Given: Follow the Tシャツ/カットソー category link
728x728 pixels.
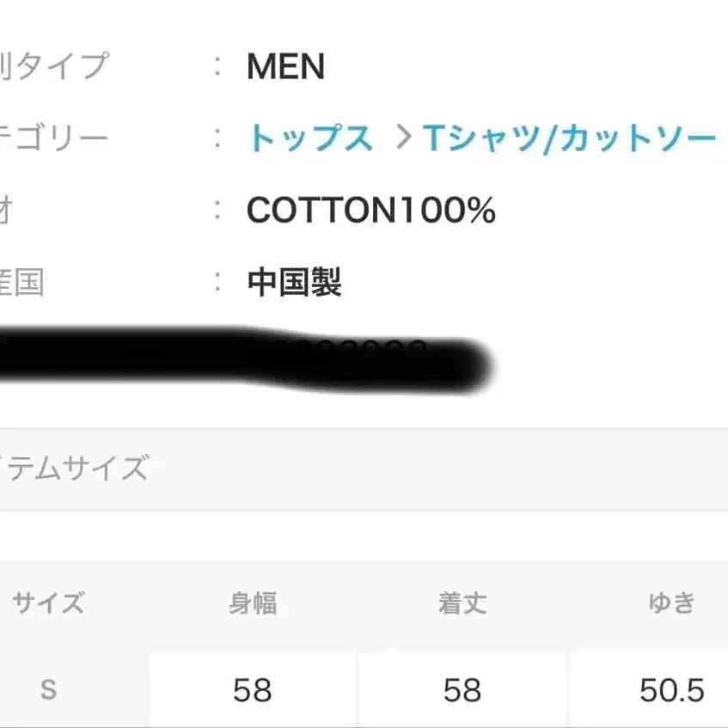Looking at the screenshot, I should click(x=568, y=138).
